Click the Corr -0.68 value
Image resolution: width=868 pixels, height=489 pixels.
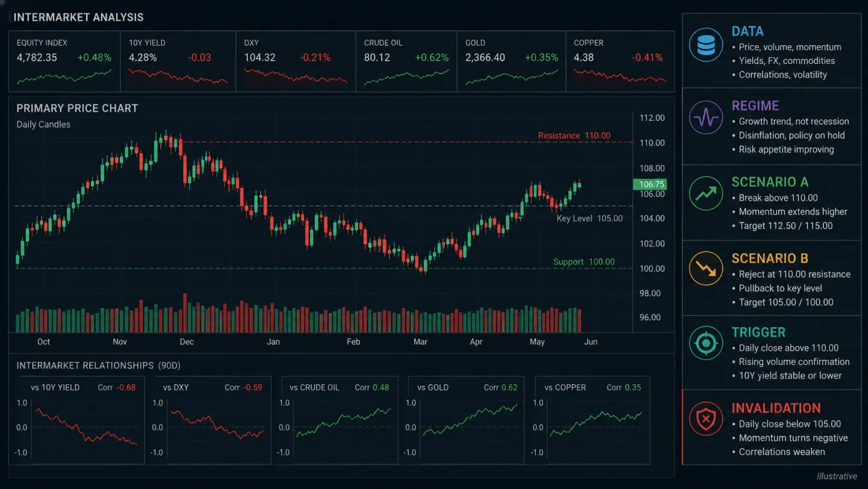(x=117, y=387)
